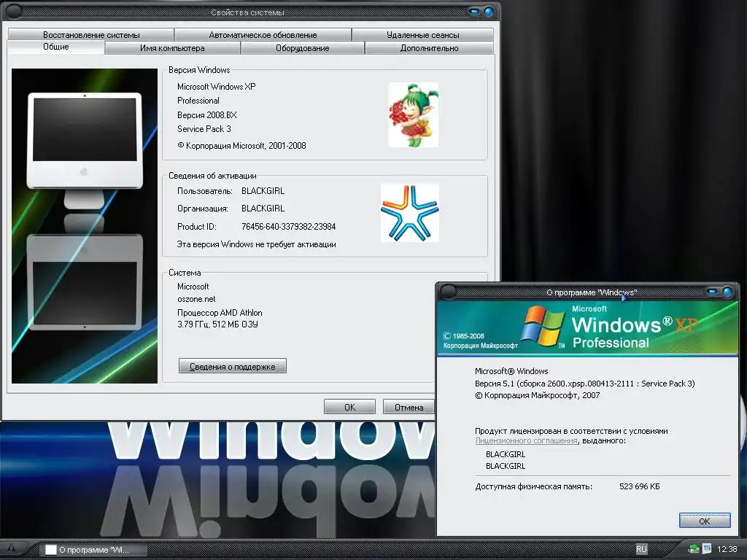Click the Процессор AMD Athlon text

220,313
